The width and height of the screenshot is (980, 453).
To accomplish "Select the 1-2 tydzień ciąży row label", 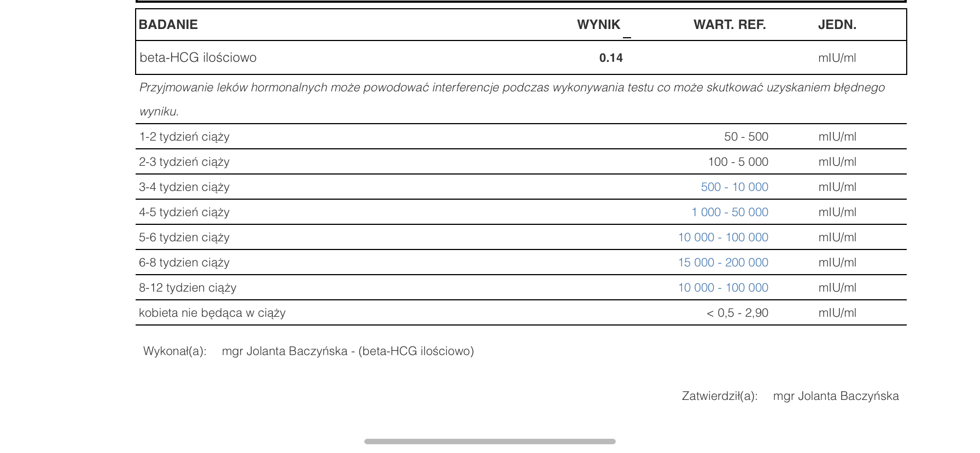I will point(184,137).
